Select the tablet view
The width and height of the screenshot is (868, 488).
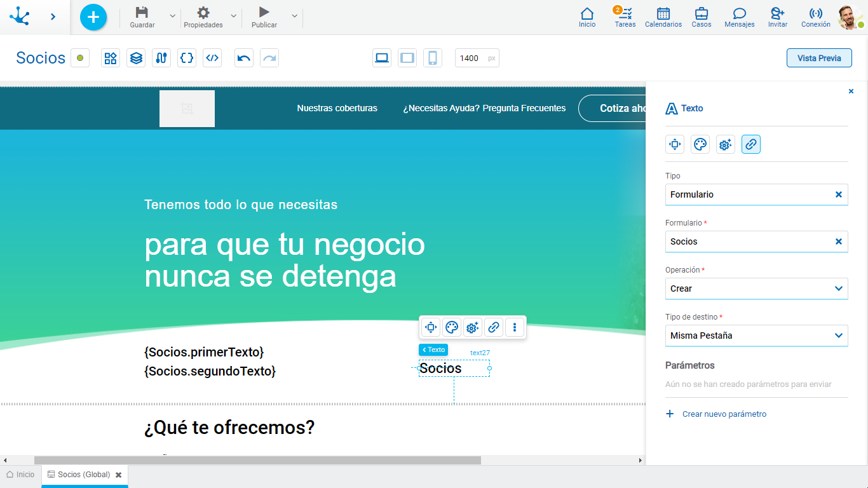pos(407,58)
